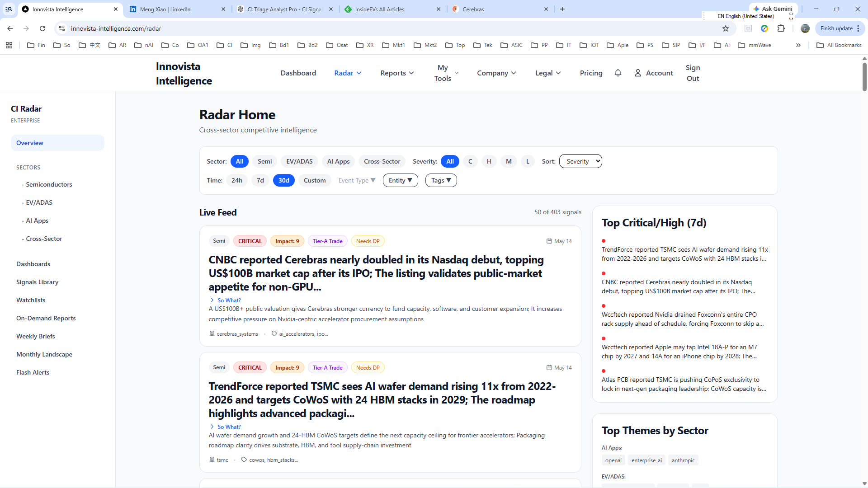Click the tsmc entity tag
This screenshot has height=488, width=868.
tap(219, 460)
